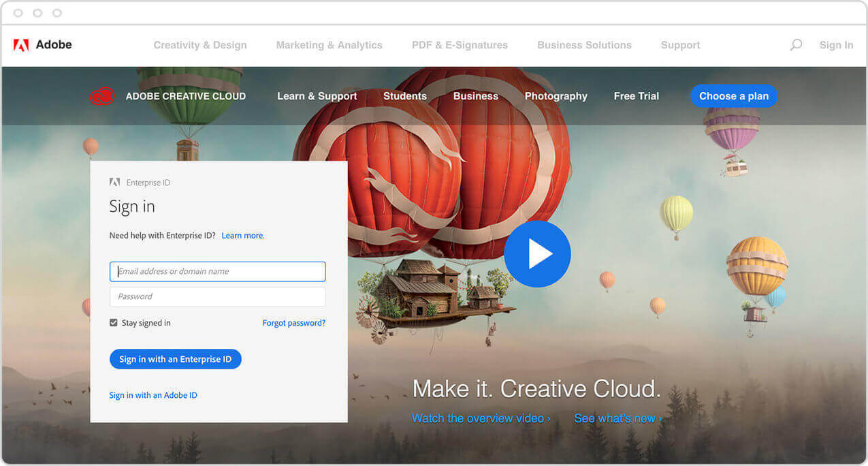Uncheck the Stay signed in checkbox
The width and height of the screenshot is (868, 466).
[114, 323]
